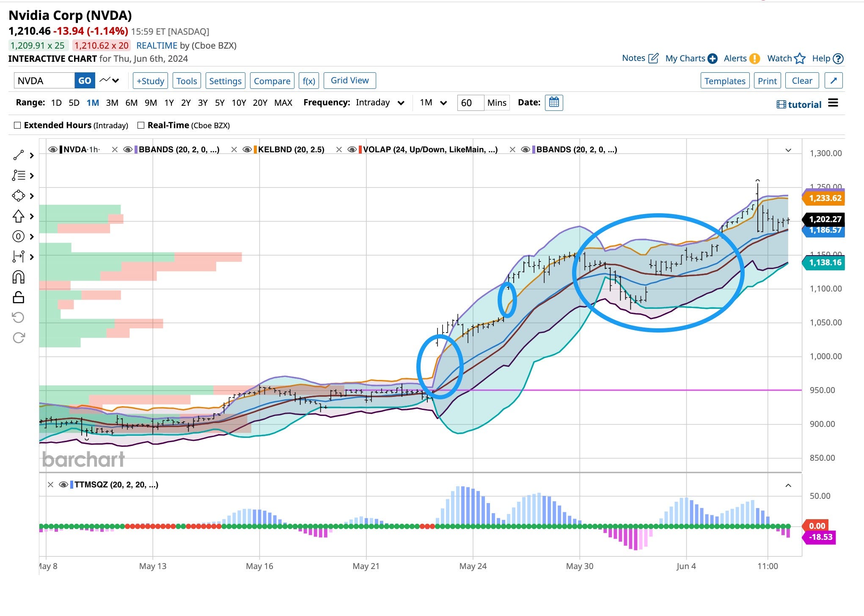Collapse the TTMSQZ pane chevron

pyautogui.click(x=788, y=485)
